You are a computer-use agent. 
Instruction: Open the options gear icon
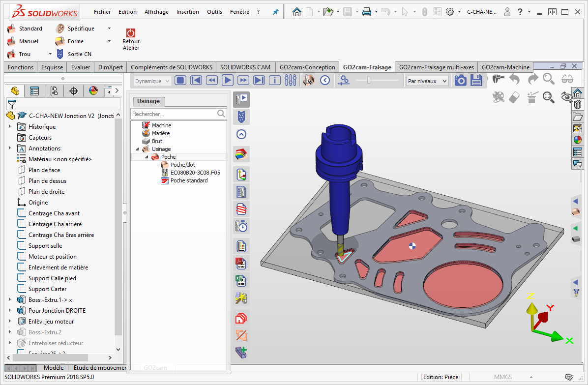[x=450, y=12]
